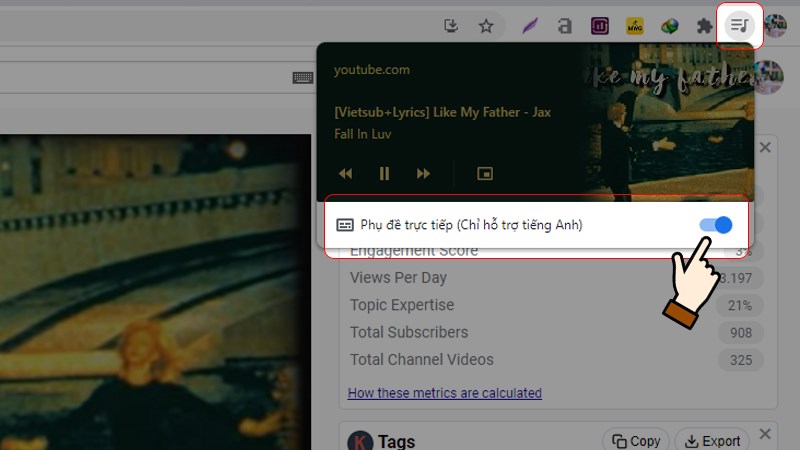Open the media control button in the toolbar

[739, 25]
